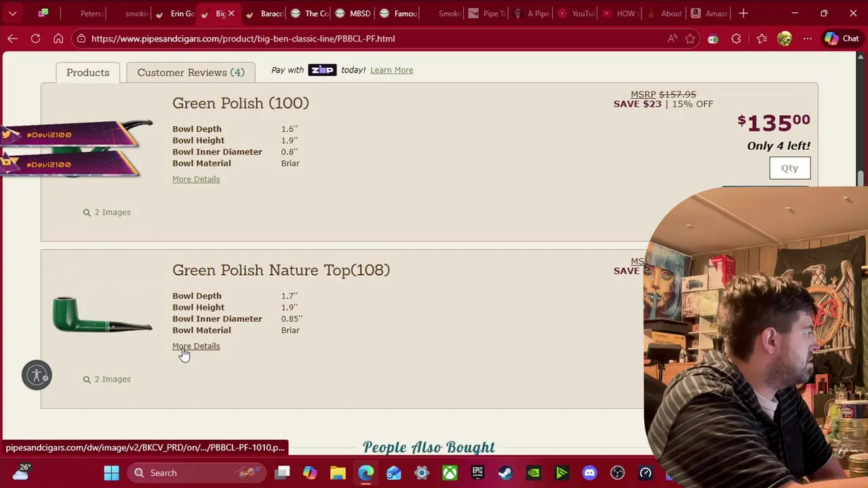868x488 pixels.
Task: Refresh the current page
Action: coord(35,39)
